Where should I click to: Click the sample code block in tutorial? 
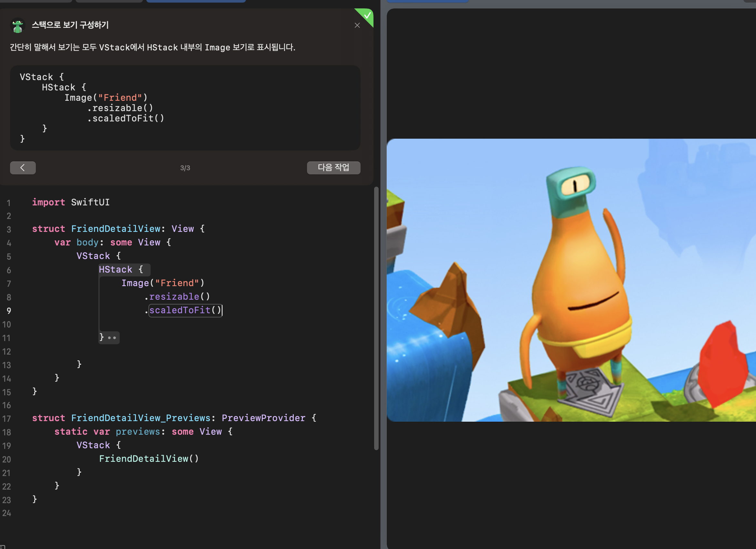pyautogui.click(x=185, y=108)
